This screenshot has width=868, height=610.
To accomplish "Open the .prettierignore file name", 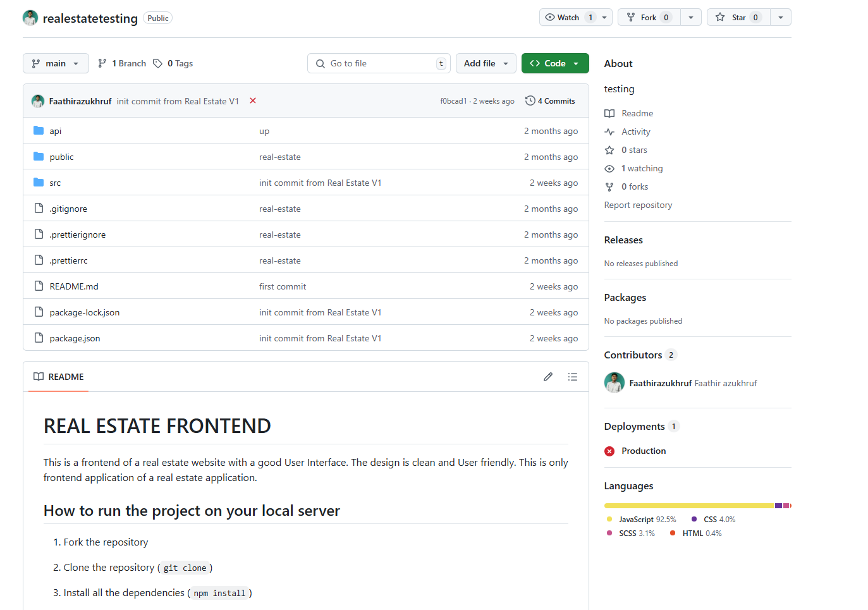I will [78, 235].
